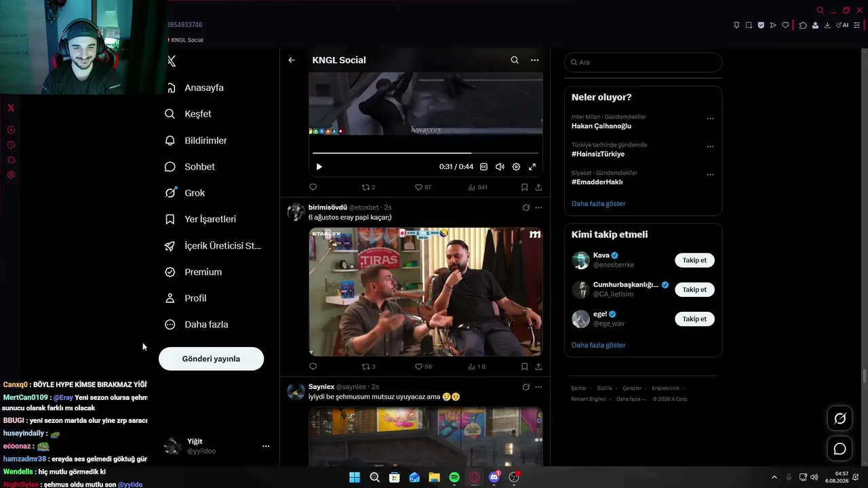
Task: Open more options on Saynlex's post
Action: (x=538, y=387)
